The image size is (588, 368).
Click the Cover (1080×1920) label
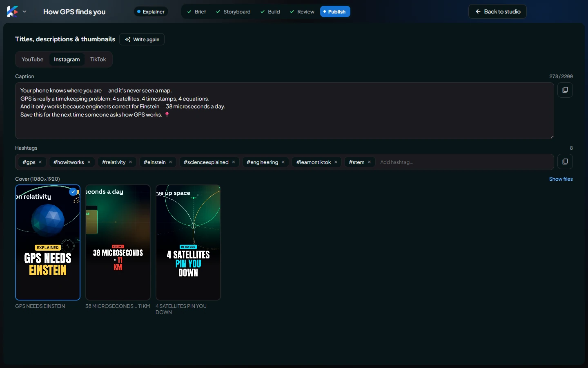(38, 179)
